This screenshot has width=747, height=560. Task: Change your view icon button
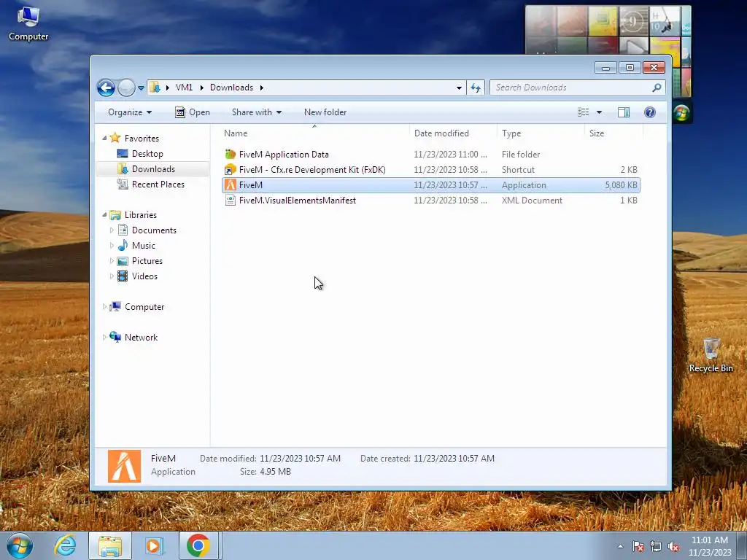(x=584, y=112)
